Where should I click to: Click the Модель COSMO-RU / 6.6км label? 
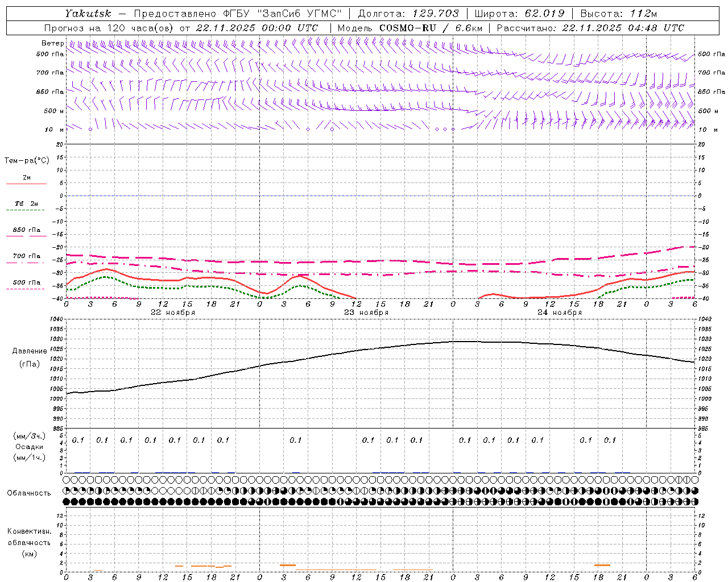pyautogui.click(x=409, y=28)
